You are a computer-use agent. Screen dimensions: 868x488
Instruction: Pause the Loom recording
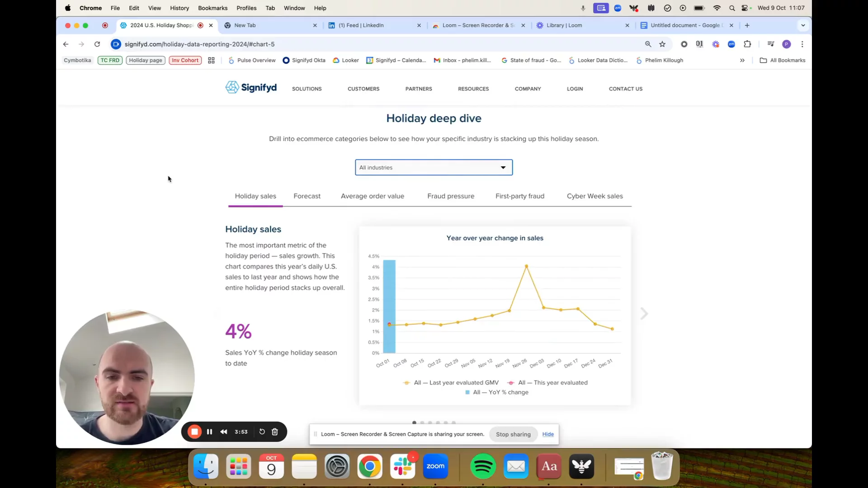(209, 432)
